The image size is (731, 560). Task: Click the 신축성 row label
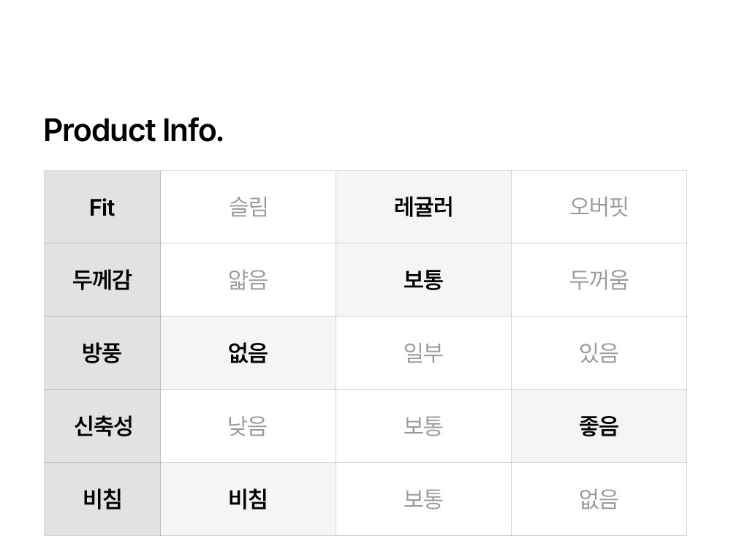tap(102, 426)
